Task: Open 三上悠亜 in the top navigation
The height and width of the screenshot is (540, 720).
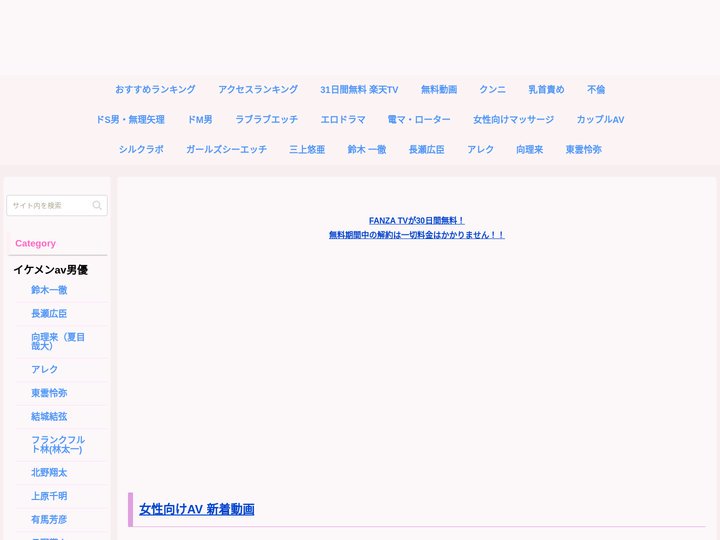Action: (307, 149)
